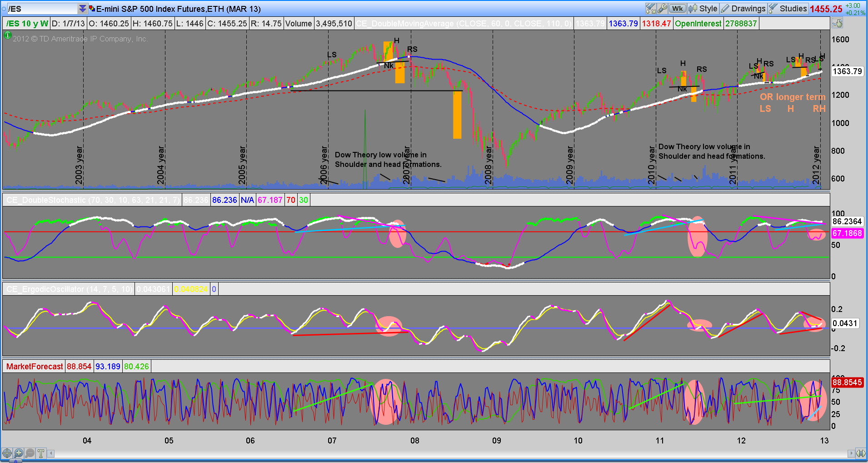Image resolution: width=868 pixels, height=463 pixels.
Task: Click the green info icon on the chart
Action: click(x=7, y=35)
